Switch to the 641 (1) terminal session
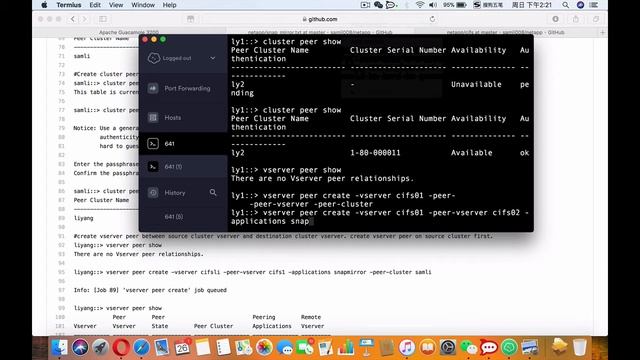 (x=183, y=167)
